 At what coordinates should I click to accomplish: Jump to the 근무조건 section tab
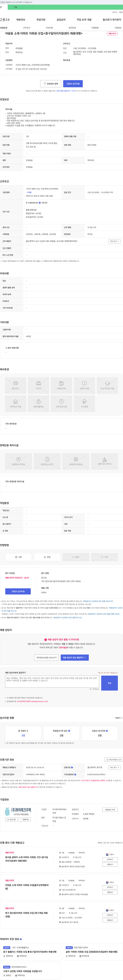click(x=26, y=28)
